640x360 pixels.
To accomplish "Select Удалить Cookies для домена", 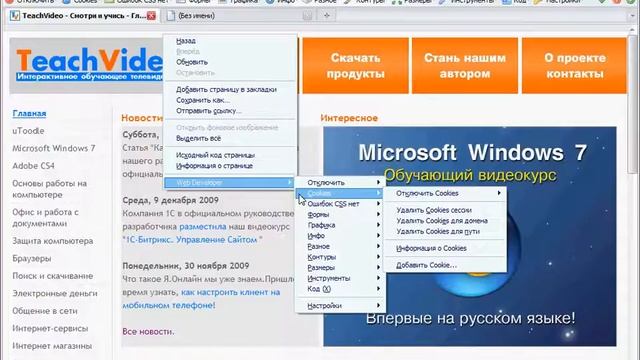I will (x=445, y=221).
